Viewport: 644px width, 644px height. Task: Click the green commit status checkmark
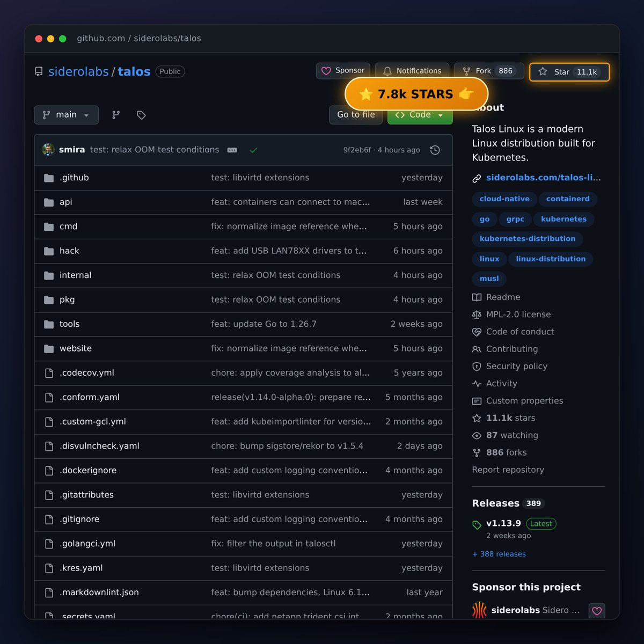[x=254, y=150]
